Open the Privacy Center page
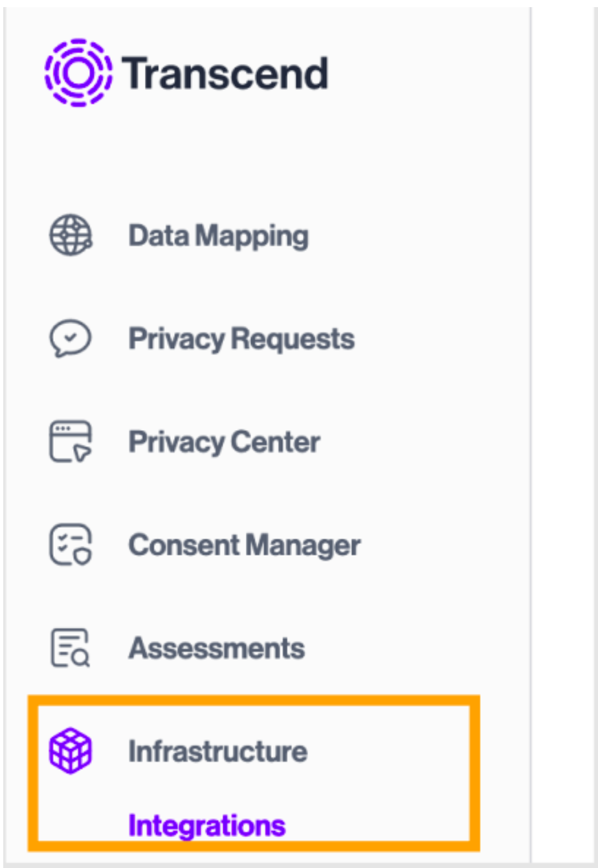598x868 pixels. tap(223, 441)
